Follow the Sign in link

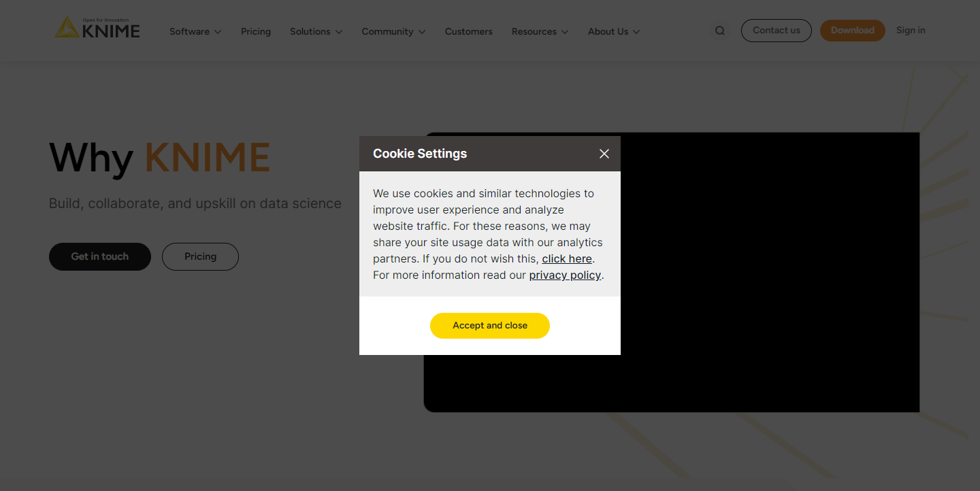[x=911, y=31]
